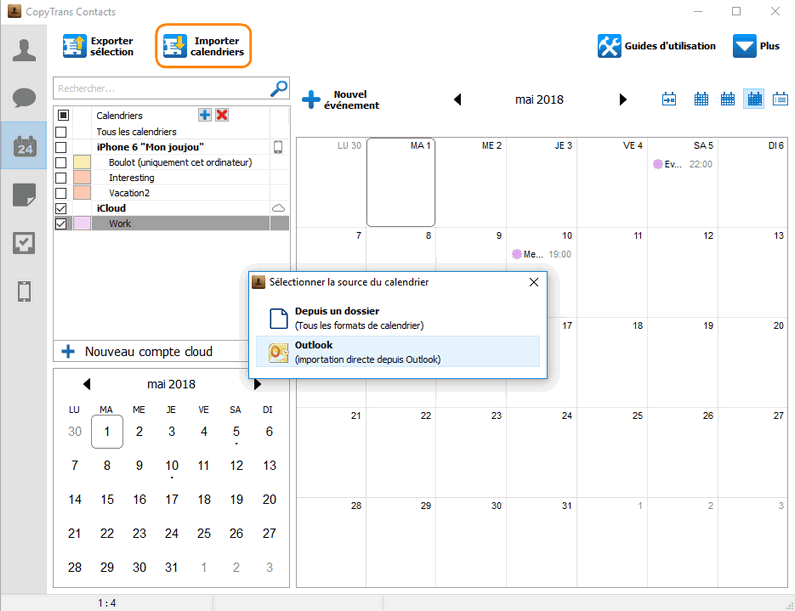Click the Depuis un dossier file icon

point(278,318)
